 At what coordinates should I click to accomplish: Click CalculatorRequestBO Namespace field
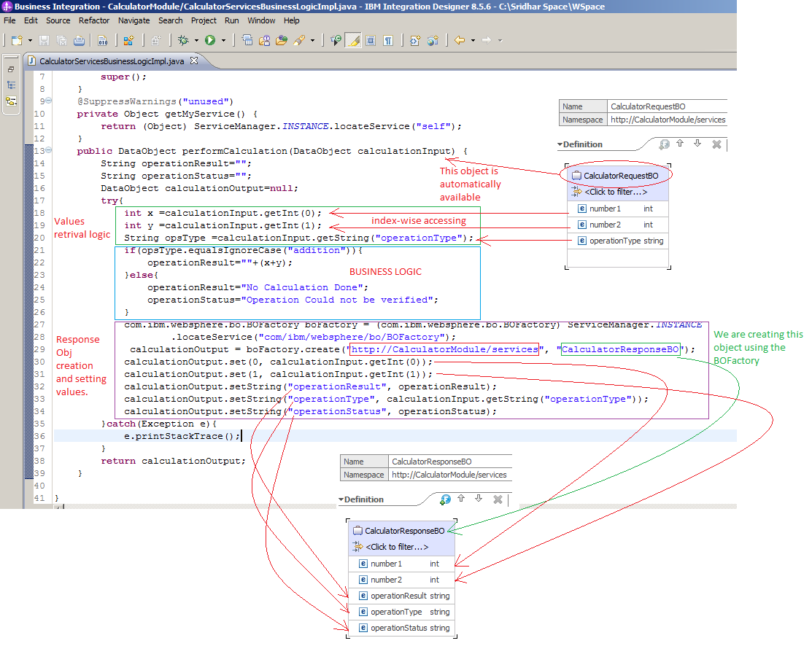(668, 120)
